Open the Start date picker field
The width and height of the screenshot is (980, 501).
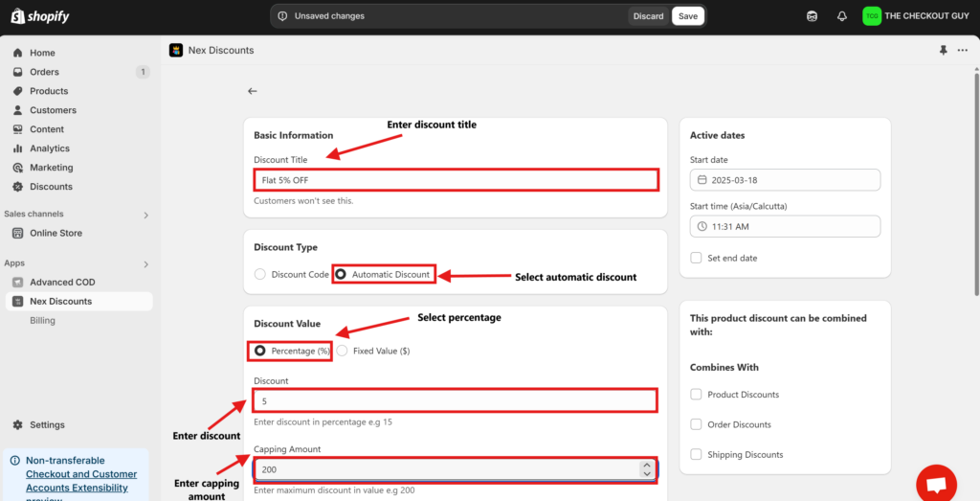coord(785,180)
